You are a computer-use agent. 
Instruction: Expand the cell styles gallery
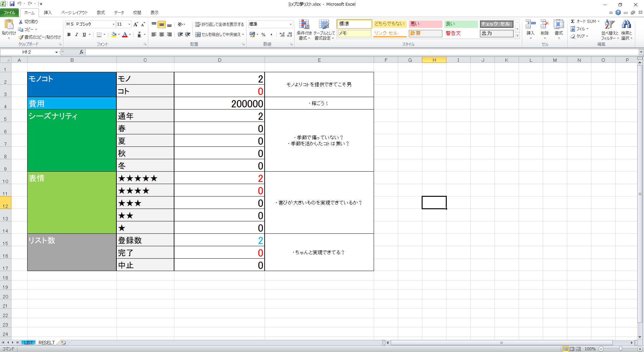517,35
